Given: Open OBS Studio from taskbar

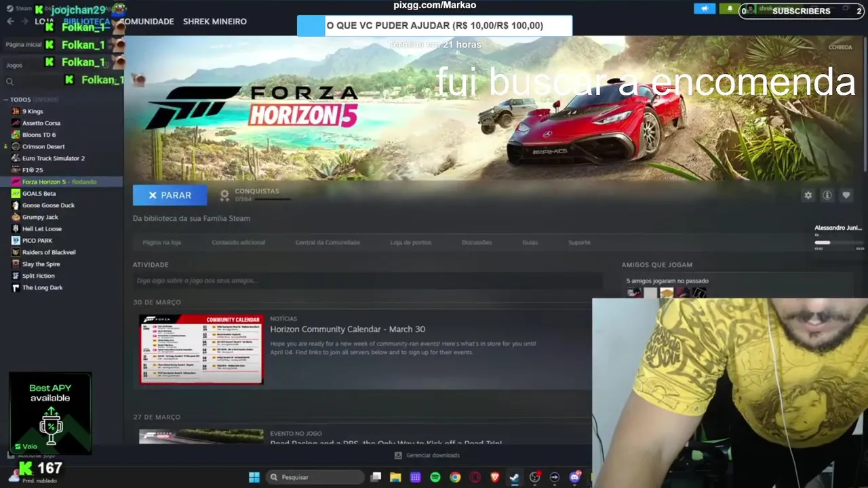Looking at the screenshot, I should point(534,477).
